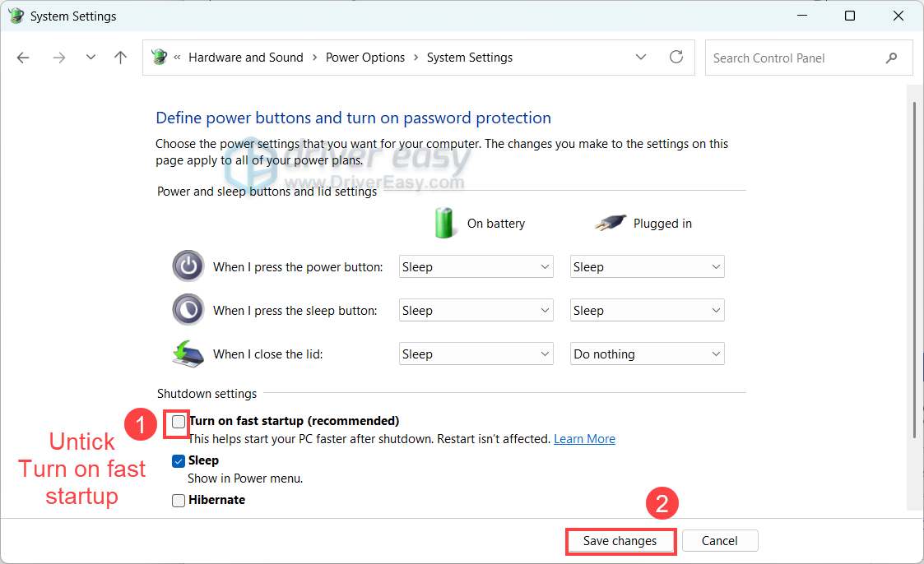Expand the address bar history dropdown

tap(641, 57)
